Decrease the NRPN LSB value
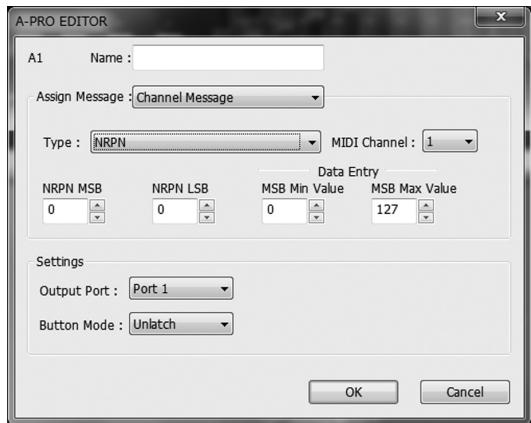 click(207, 217)
